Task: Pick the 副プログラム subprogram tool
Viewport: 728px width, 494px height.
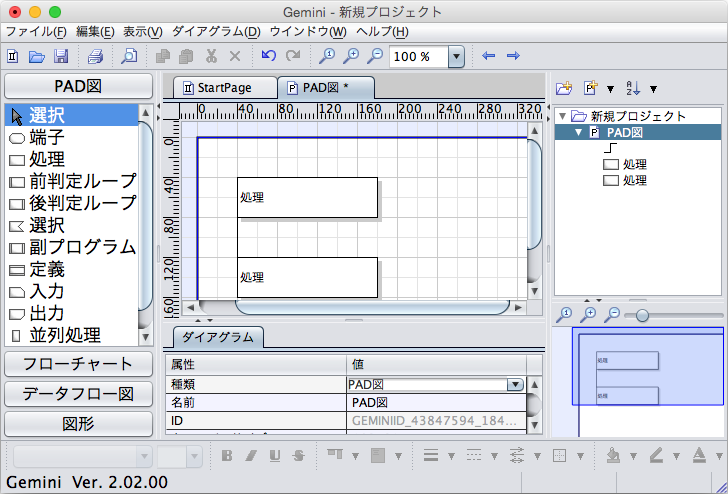Action: pos(72,247)
